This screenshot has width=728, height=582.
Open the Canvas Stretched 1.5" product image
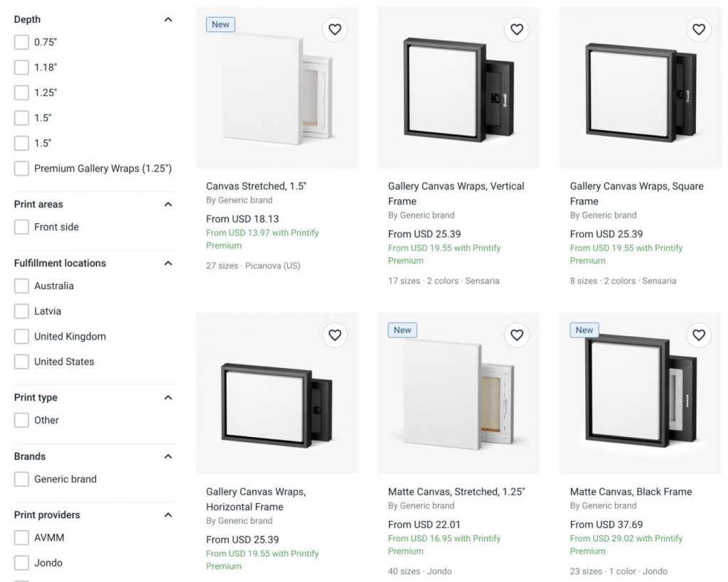point(277,87)
